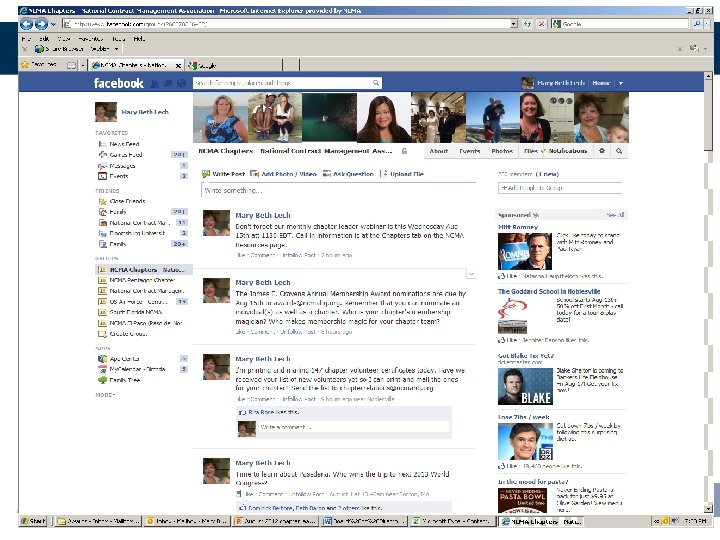Open the recent pages dropdown beside Forward arrow
Screen dimensions: 720x540
coord(53,24)
